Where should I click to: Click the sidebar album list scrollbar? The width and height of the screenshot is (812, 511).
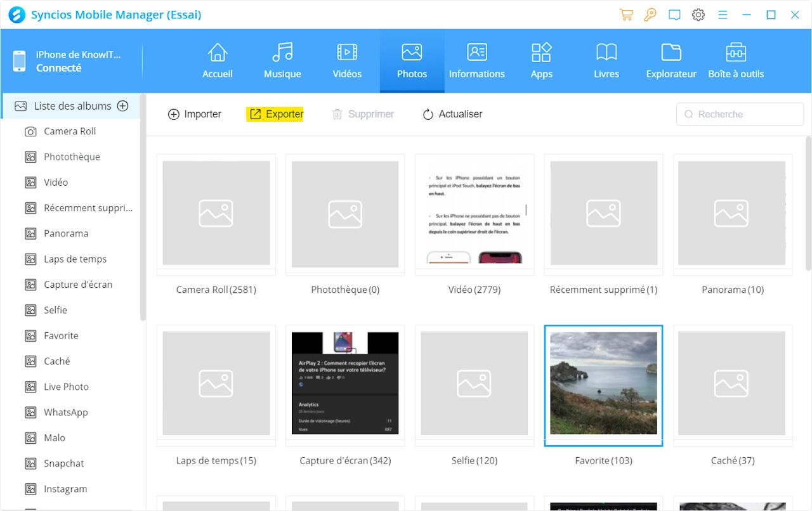point(143,207)
